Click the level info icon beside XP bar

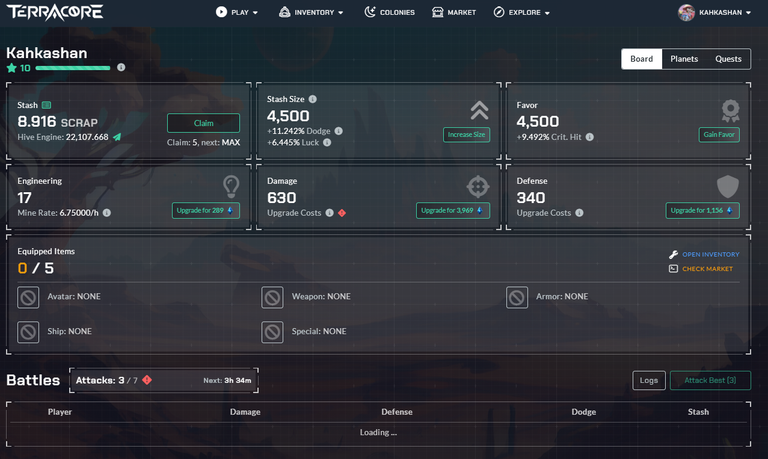coord(121,67)
